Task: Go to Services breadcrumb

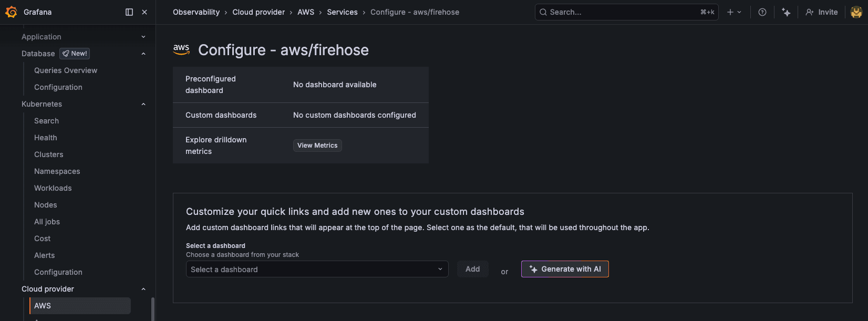Action: coord(342,12)
